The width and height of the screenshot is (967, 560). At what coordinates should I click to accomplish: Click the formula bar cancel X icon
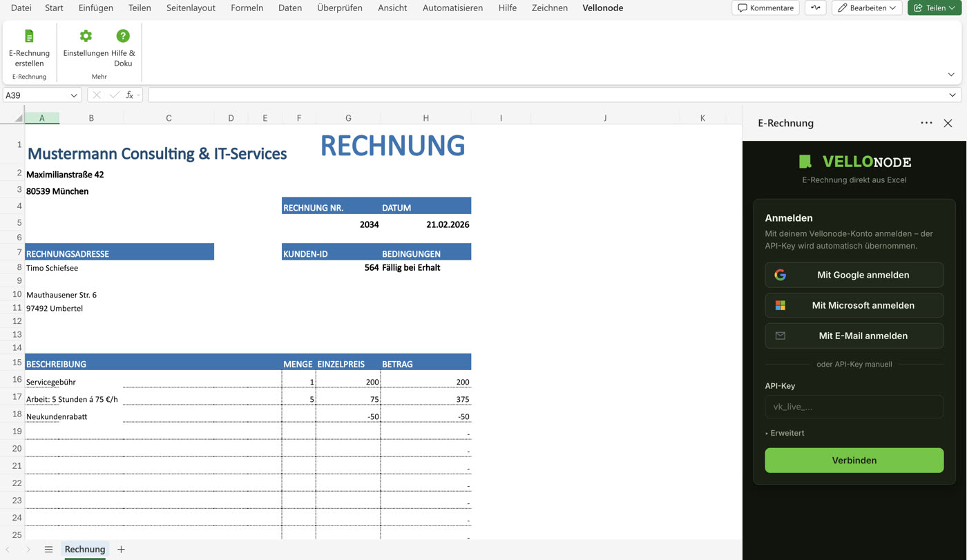[x=97, y=95]
